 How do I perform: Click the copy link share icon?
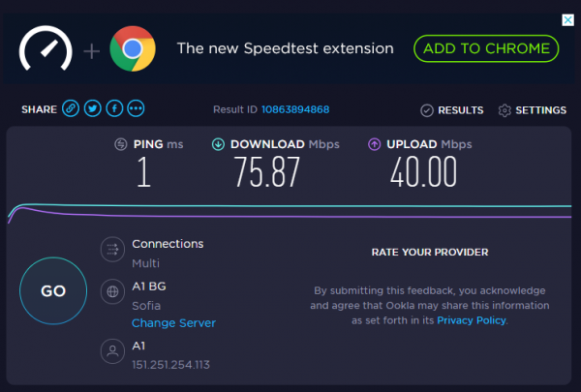click(x=71, y=109)
